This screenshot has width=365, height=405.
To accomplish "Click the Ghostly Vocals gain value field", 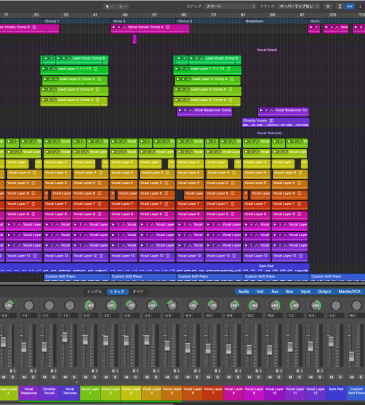I will [x=45, y=315].
